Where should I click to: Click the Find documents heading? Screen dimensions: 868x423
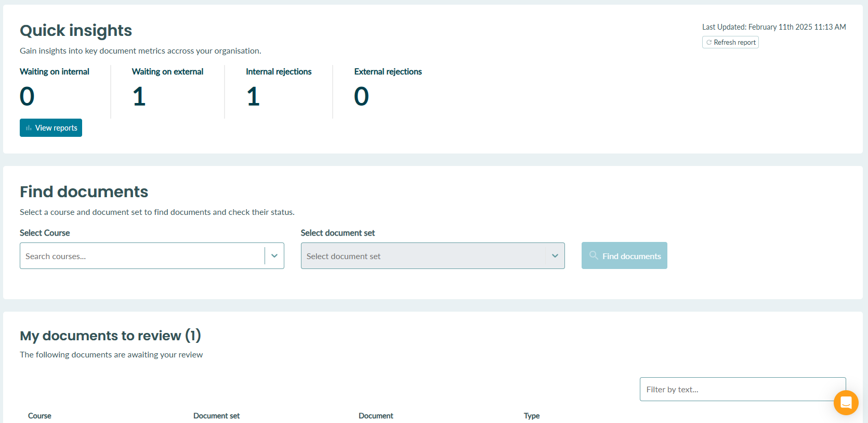[84, 192]
